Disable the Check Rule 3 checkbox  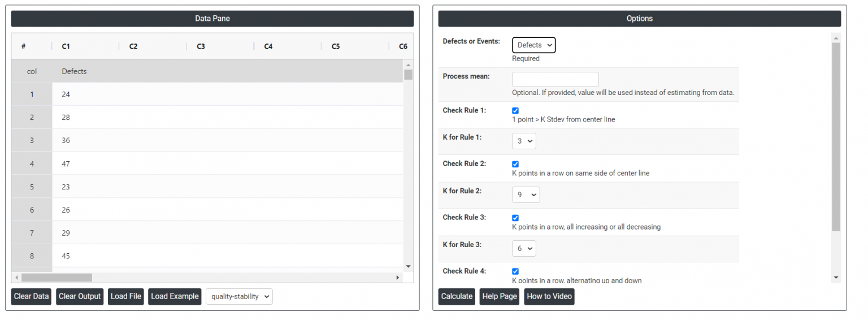[515, 218]
